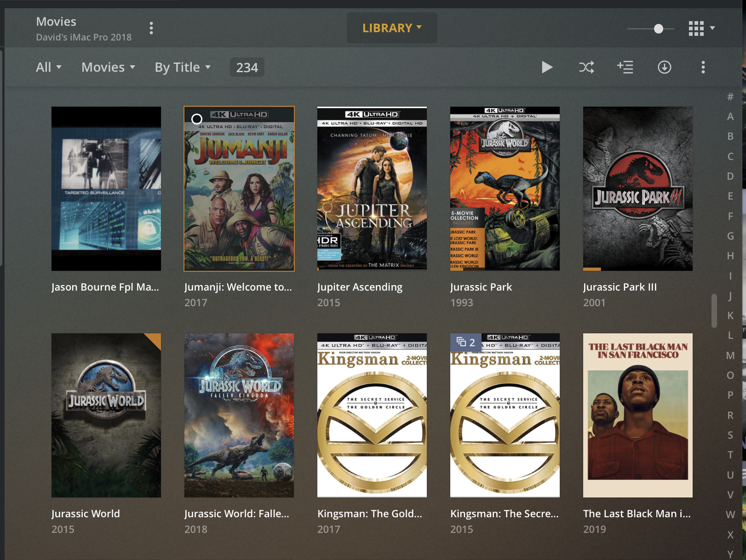Jump to letter F in index
The image size is (746, 560).
pos(730,216)
